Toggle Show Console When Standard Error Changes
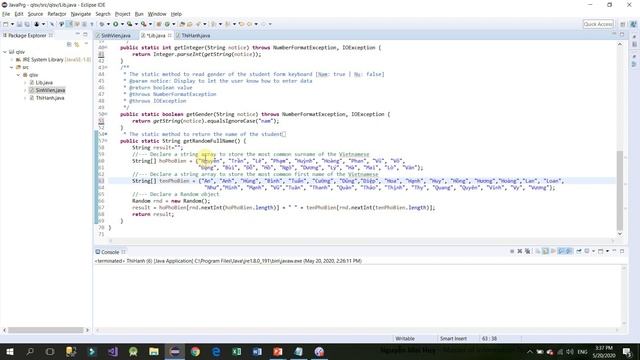The height and width of the screenshot is (360, 640). tap(569, 251)
